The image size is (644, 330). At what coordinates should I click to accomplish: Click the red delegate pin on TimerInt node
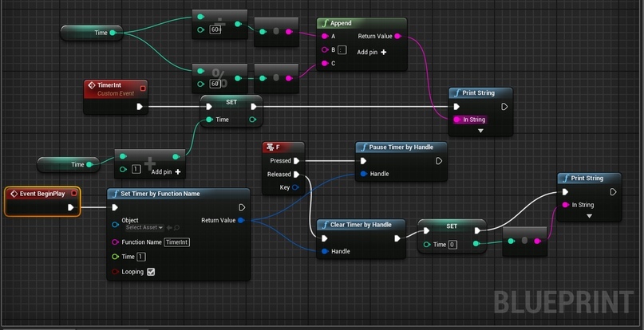[x=143, y=88]
